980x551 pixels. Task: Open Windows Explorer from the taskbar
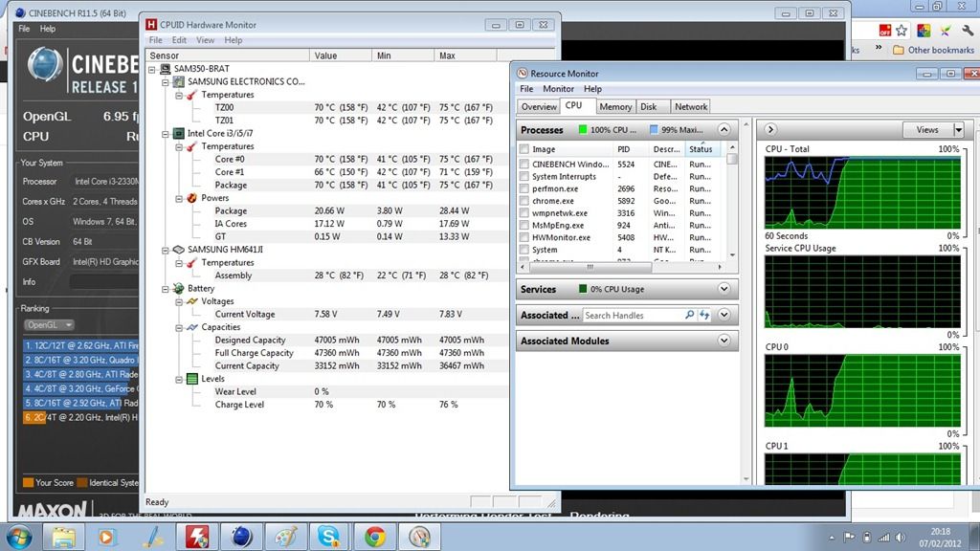[x=63, y=537]
